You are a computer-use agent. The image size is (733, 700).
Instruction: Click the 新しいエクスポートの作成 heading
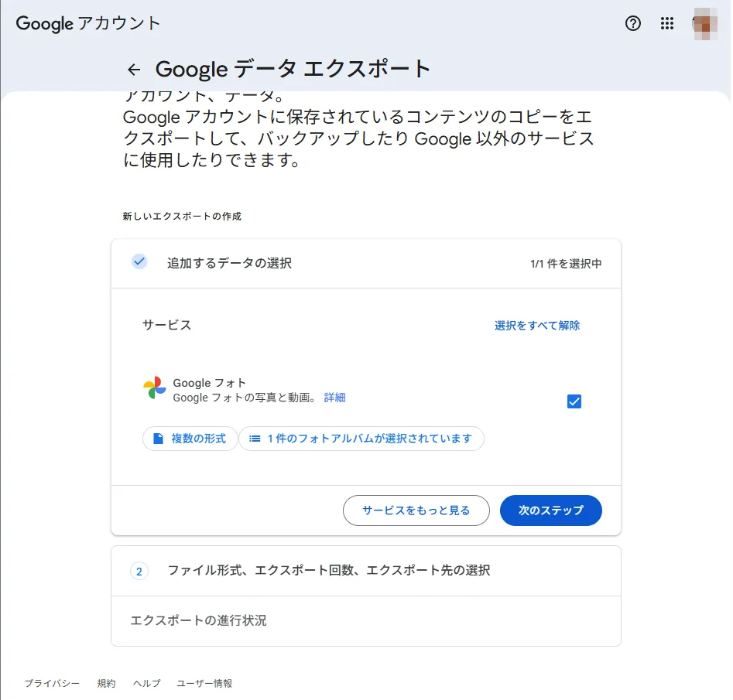coord(182,217)
